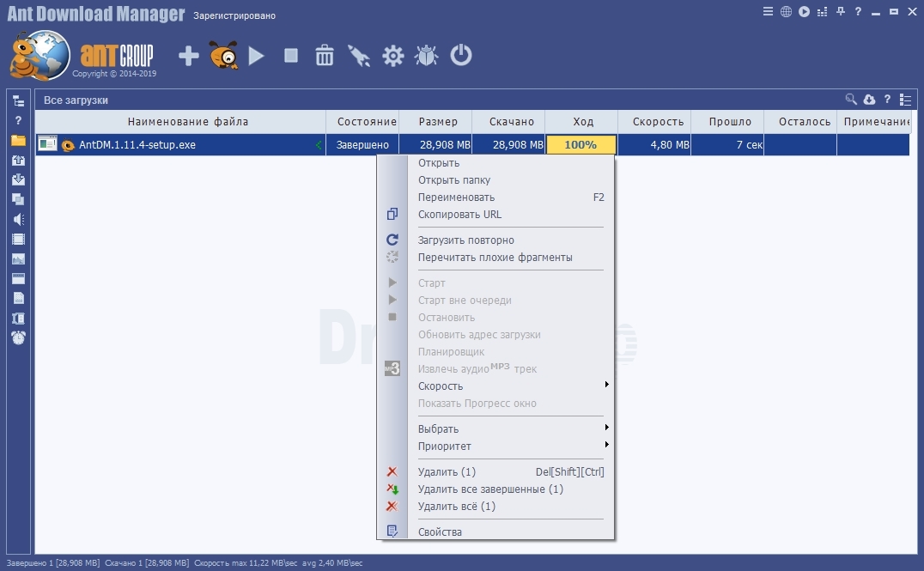
Task: Start downloads with toolbar play icon
Action: (256, 56)
